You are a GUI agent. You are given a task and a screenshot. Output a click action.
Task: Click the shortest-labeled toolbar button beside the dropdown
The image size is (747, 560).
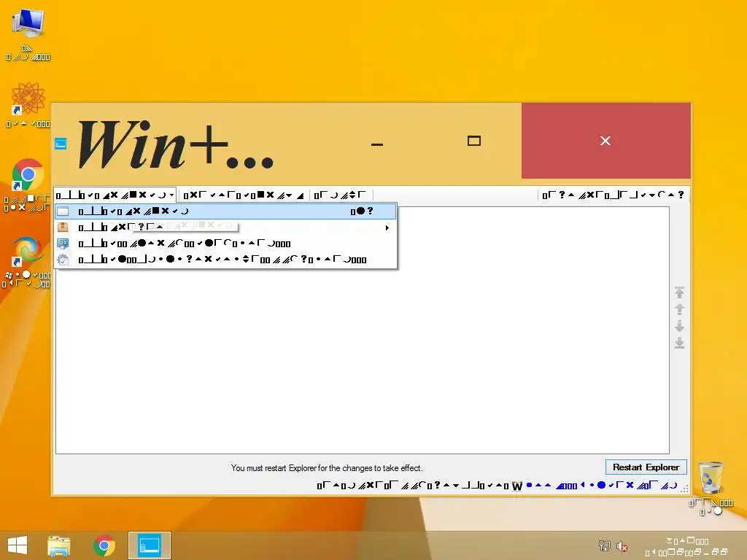click(340, 195)
